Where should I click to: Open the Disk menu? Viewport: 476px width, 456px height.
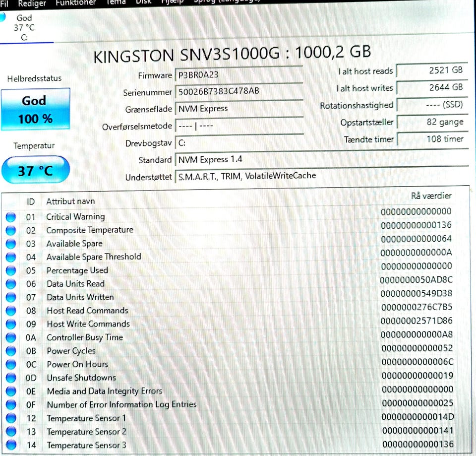pos(143,2)
